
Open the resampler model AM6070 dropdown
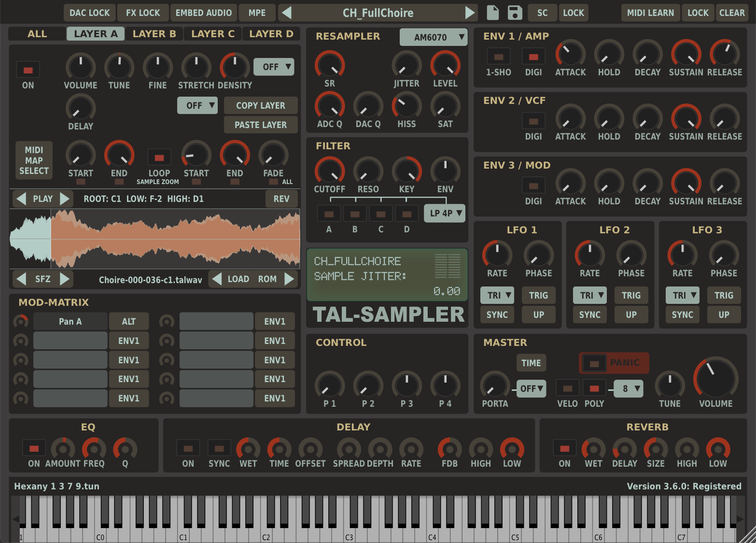click(x=433, y=37)
